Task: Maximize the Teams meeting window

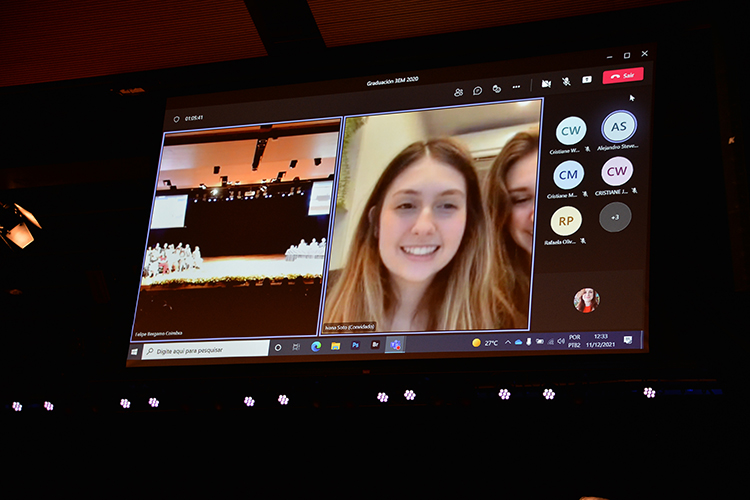Action: tap(627, 56)
